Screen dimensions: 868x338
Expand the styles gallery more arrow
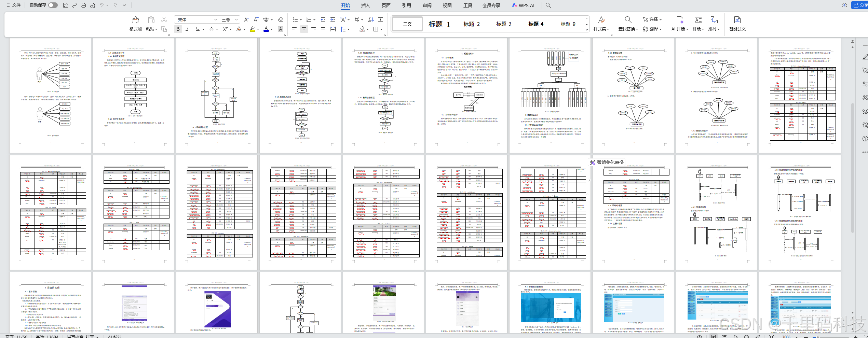pos(587,30)
